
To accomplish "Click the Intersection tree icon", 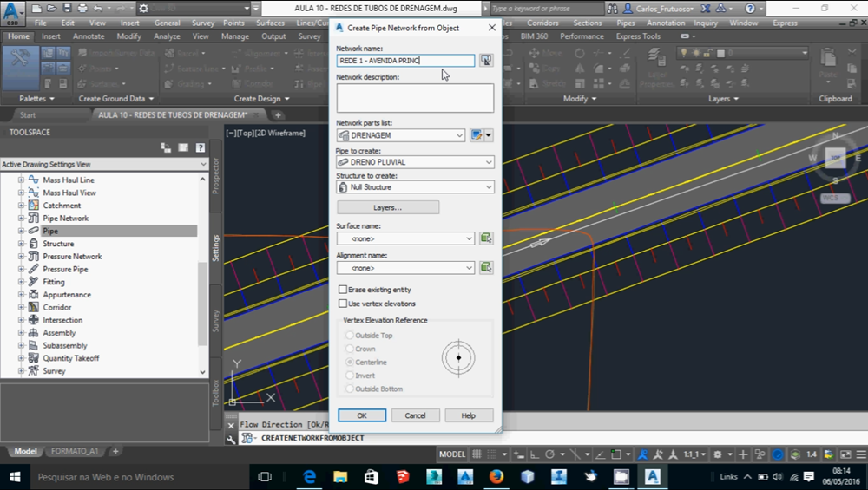I will coord(34,320).
